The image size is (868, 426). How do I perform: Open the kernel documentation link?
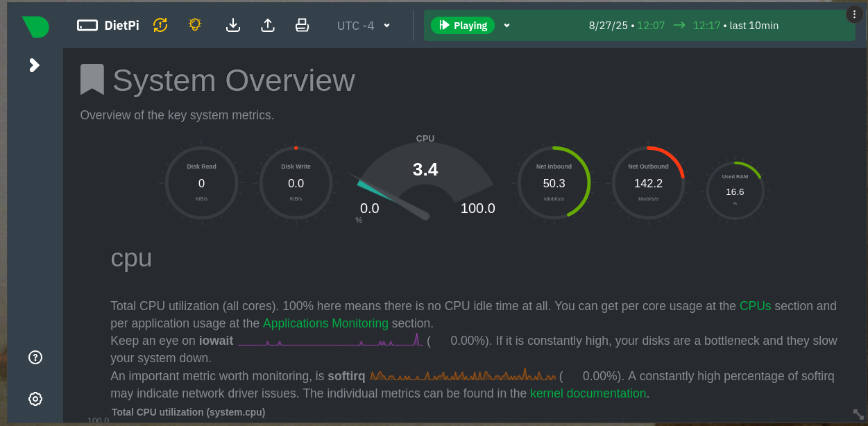[x=588, y=393]
